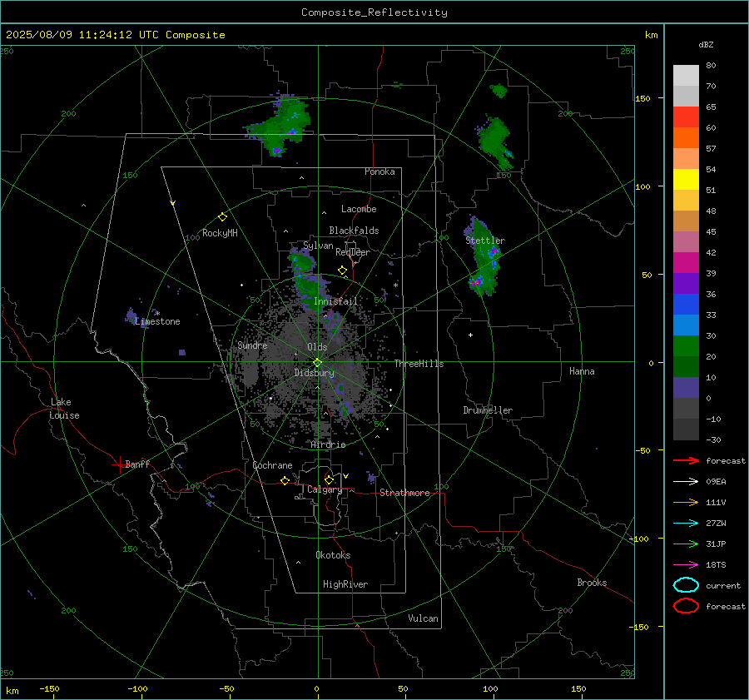This screenshot has width=749, height=700.
Task: Click the yellow diamond marker below RedDeer
Action: pyautogui.click(x=343, y=271)
